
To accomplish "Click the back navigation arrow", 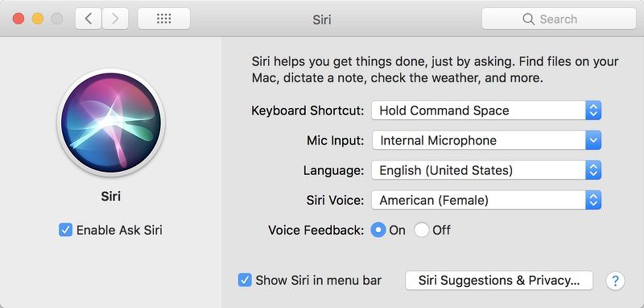I will click(x=88, y=18).
